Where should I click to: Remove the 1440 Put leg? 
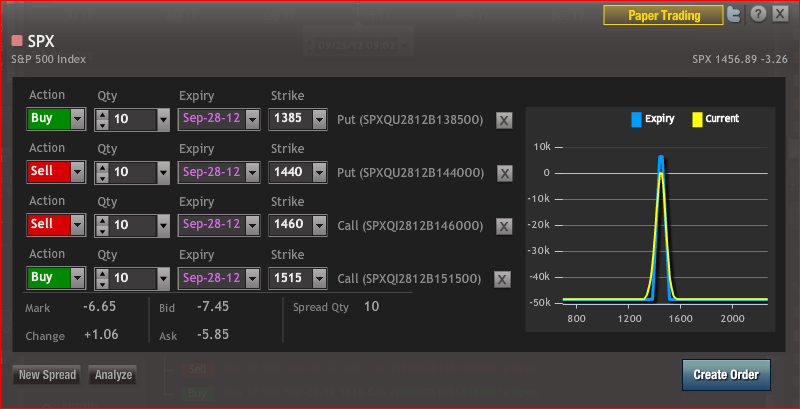505,174
